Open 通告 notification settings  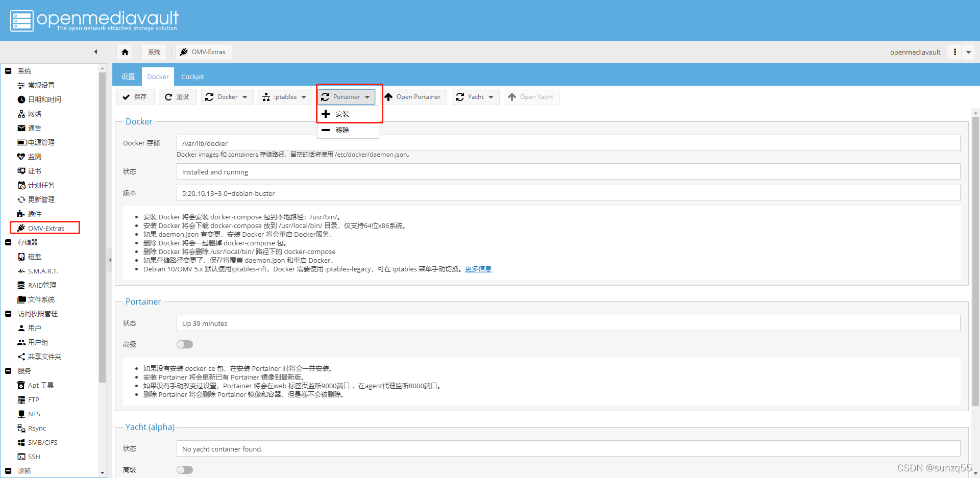34,128
